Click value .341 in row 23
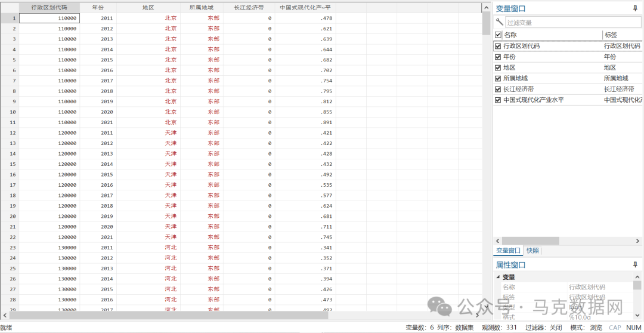Viewport: 644px width, 333px height. tap(305, 248)
